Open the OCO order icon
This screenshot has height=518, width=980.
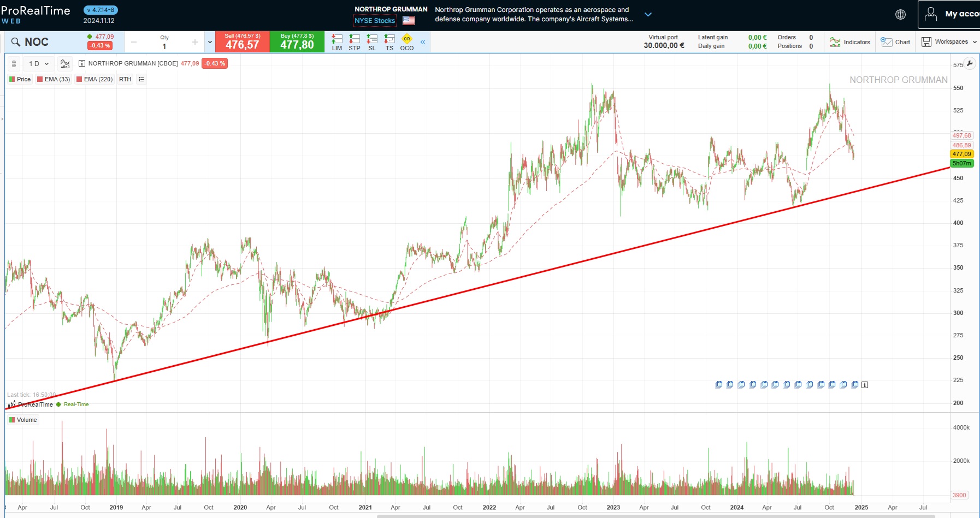pyautogui.click(x=406, y=40)
